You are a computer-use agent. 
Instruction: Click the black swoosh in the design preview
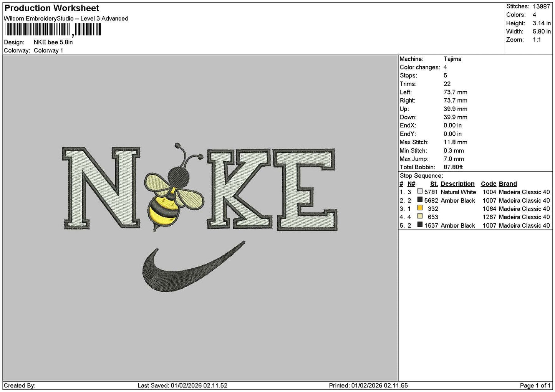tap(194, 266)
